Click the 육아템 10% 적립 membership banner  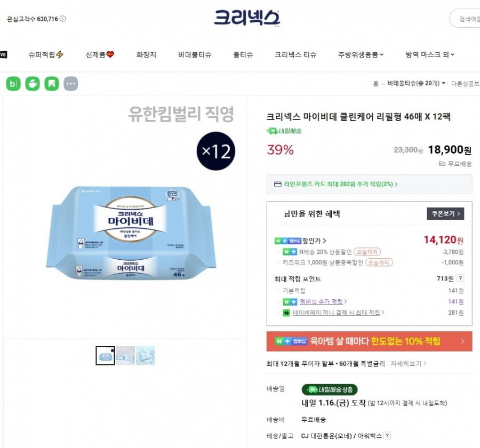pyautogui.click(x=369, y=341)
